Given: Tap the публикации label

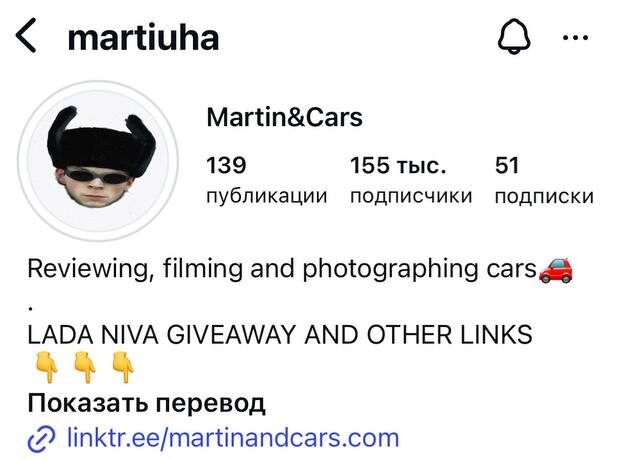Looking at the screenshot, I should [x=267, y=196].
